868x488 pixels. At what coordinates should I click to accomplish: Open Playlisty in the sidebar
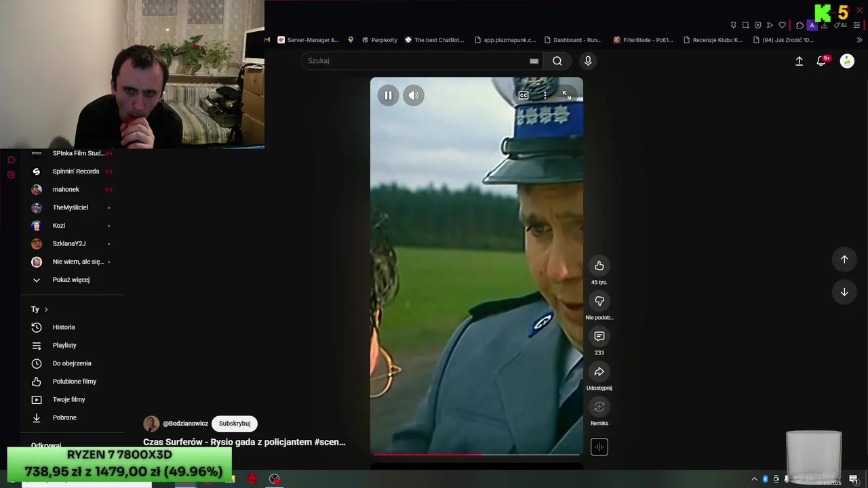click(72, 346)
